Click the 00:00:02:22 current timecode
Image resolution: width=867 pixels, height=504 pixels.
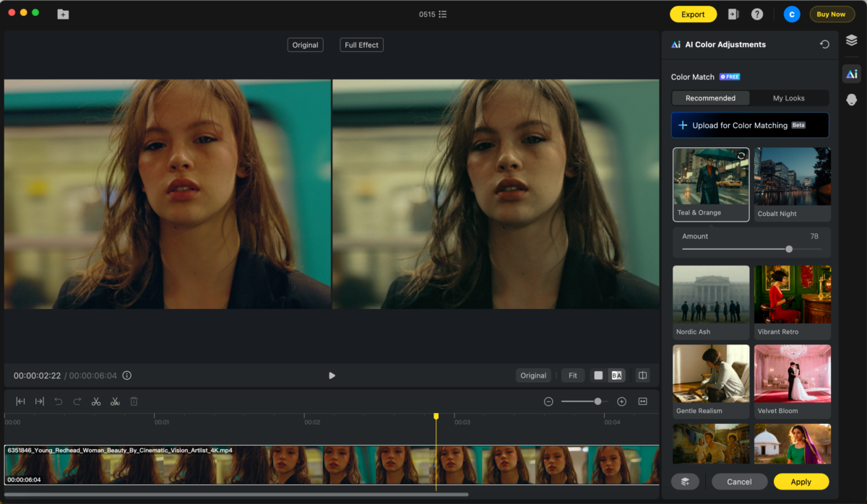(x=37, y=375)
